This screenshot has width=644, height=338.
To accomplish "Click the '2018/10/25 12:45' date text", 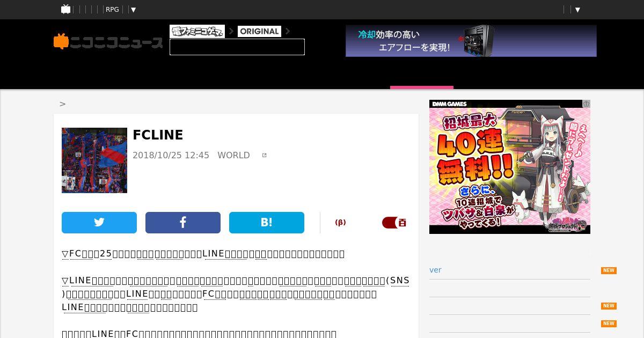I will [171, 155].
